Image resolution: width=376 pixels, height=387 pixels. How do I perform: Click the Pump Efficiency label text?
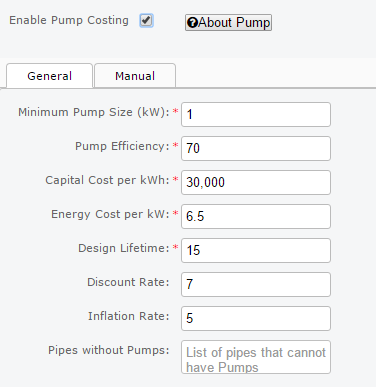pyautogui.click(x=122, y=146)
